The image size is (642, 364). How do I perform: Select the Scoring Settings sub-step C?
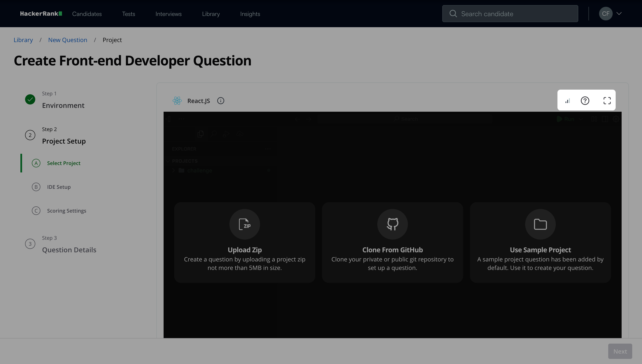[66, 211]
